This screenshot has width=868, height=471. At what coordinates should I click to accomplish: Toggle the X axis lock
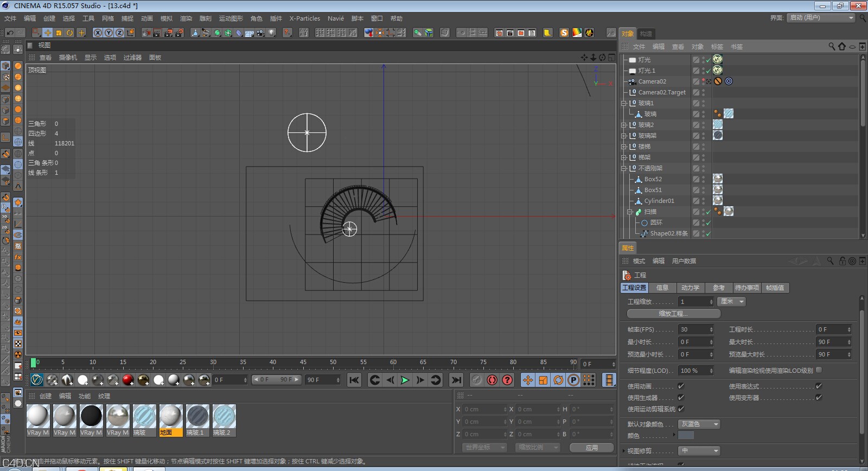point(98,33)
